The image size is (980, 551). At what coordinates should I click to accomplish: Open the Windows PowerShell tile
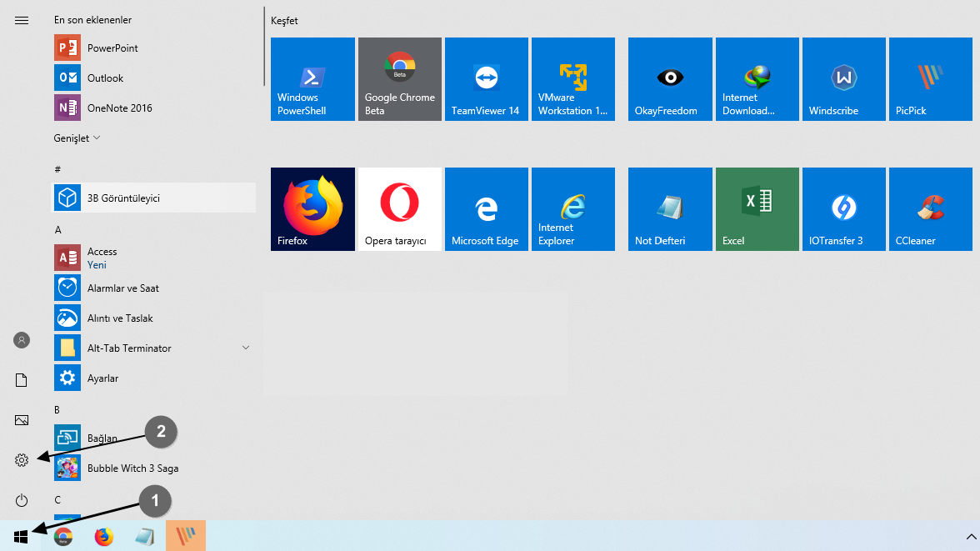(312, 79)
